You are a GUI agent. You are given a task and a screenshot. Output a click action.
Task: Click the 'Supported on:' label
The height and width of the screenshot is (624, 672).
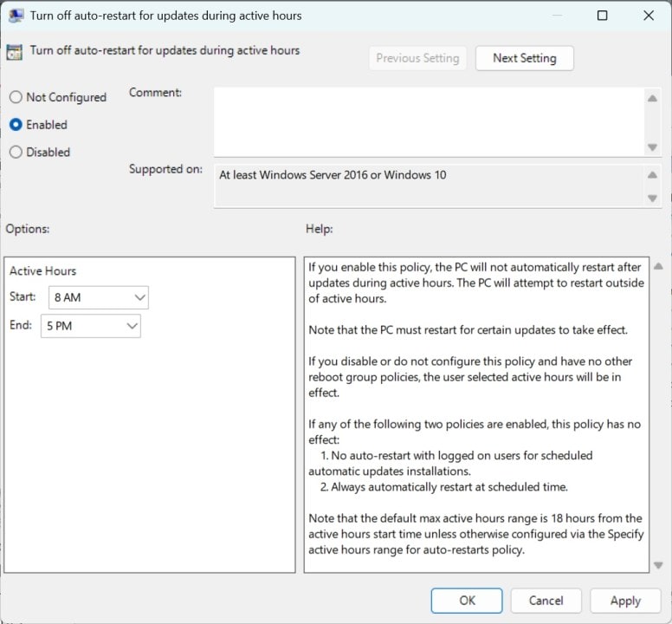click(x=165, y=169)
